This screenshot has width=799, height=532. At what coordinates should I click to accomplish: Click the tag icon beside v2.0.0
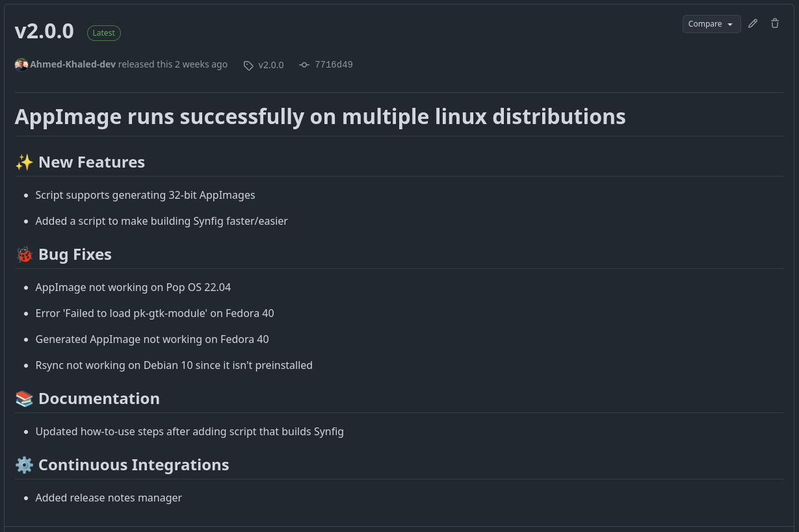pos(248,66)
